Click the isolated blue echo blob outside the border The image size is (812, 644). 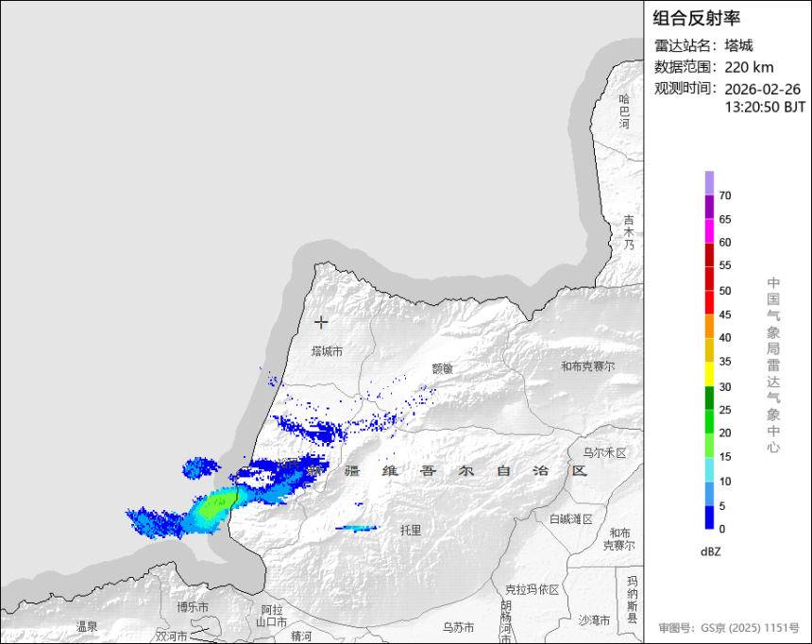pyautogui.click(x=200, y=467)
